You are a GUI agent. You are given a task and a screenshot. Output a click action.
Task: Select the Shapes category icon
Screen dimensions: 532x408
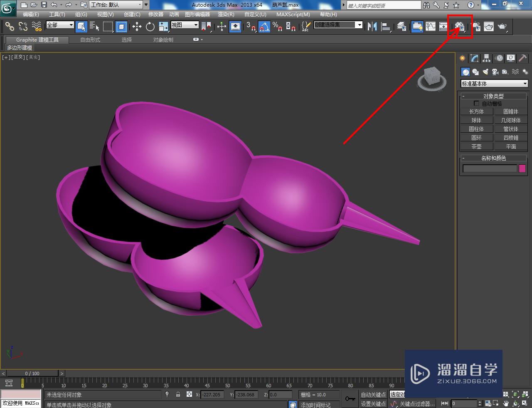pos(475,72)
